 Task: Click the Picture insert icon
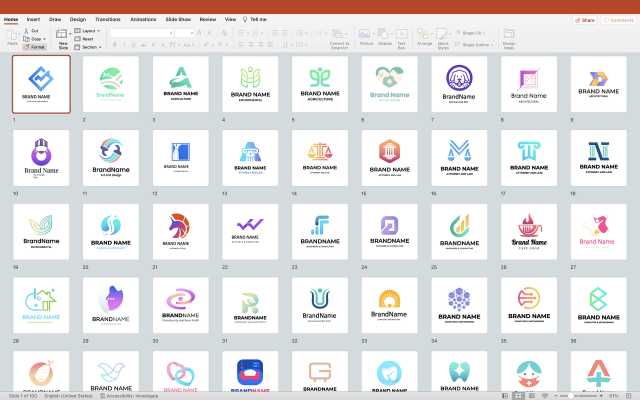[366, 34]
